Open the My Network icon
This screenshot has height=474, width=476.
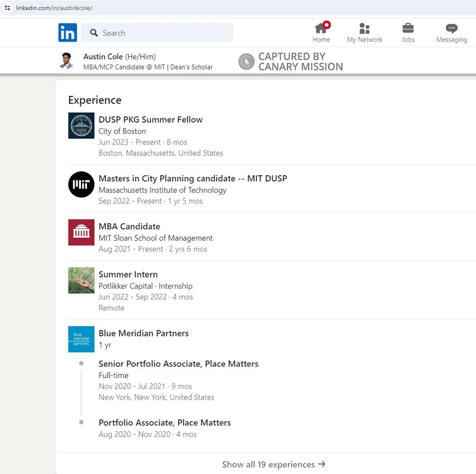pos(364,29)
